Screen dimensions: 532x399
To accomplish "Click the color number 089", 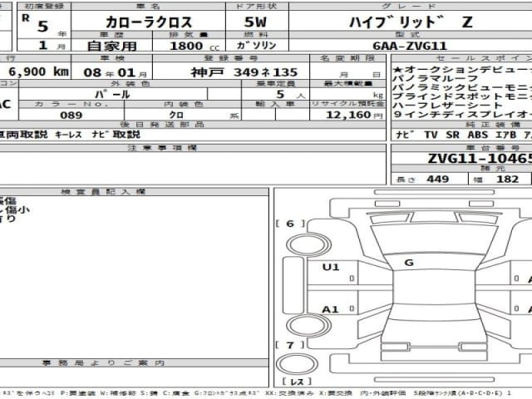I will (71, 116).
